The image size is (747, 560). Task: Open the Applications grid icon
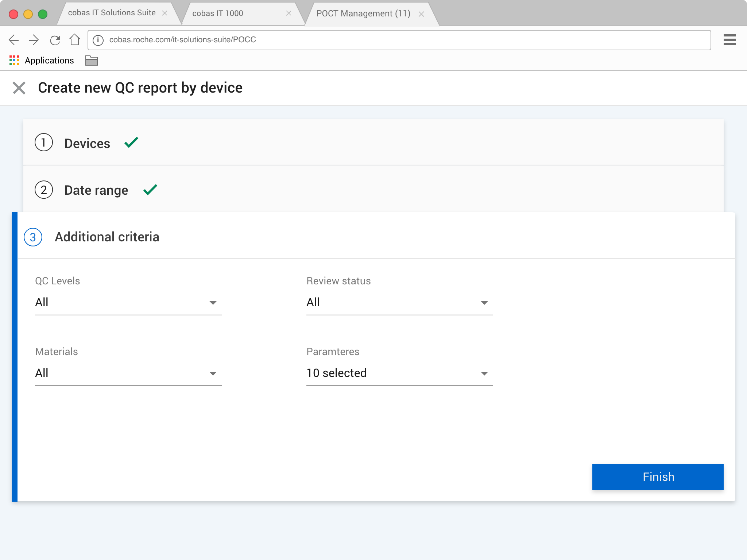(x=14, y=61)
